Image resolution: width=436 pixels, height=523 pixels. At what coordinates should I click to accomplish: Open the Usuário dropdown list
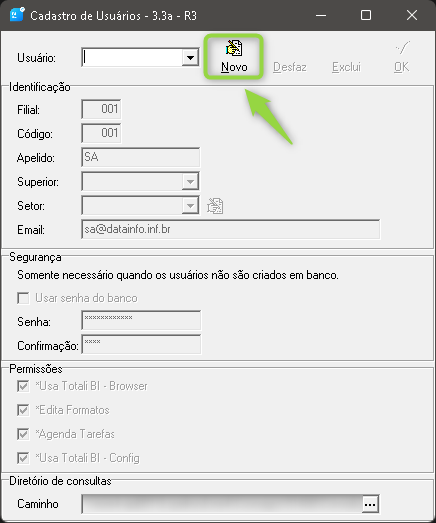(x=190, y=58)
